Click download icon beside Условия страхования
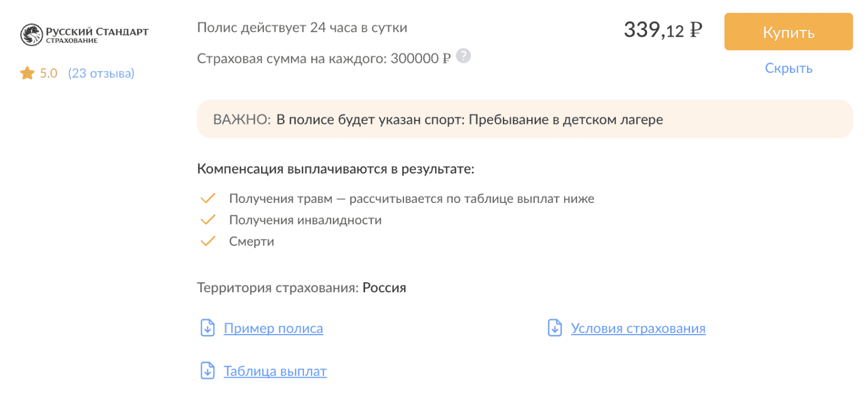Screen dimensions: 868x394 coord(555,328)
